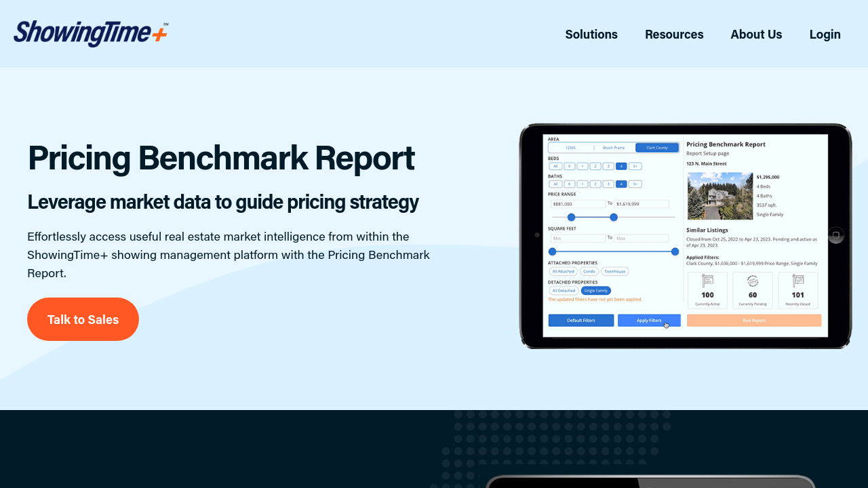This screenshot has width=868, height=488.
Task: Open the Solutions navigation menu
Action: pos(591,34)
